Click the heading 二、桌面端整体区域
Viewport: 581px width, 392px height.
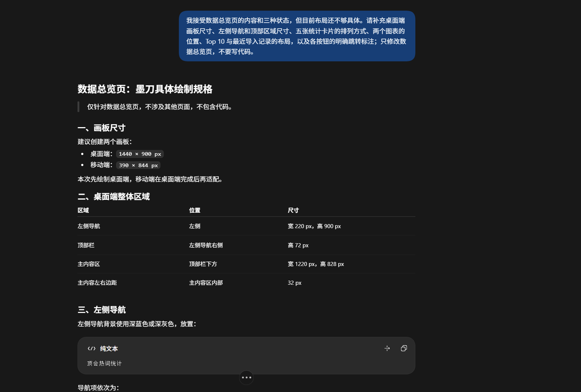(113, 197)
